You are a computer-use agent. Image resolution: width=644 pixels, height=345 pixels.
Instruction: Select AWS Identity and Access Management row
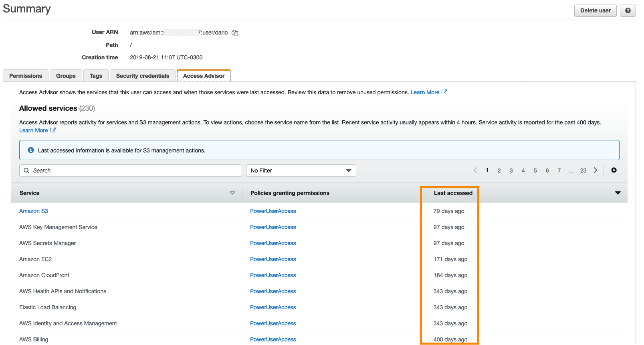[319, 323]
